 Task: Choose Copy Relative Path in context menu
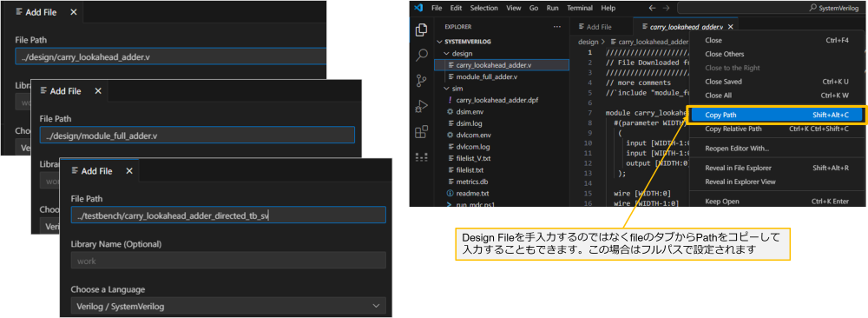[776, 129]
